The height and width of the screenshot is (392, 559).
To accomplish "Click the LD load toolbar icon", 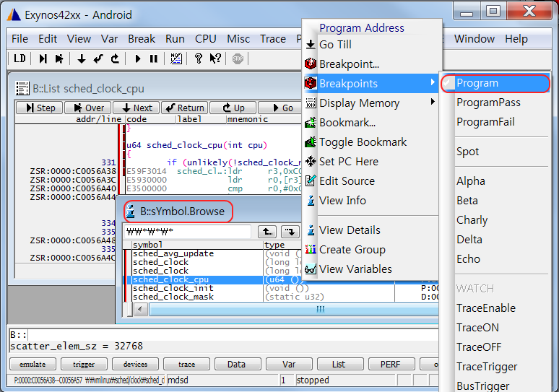I will click(x=19, y=58).
